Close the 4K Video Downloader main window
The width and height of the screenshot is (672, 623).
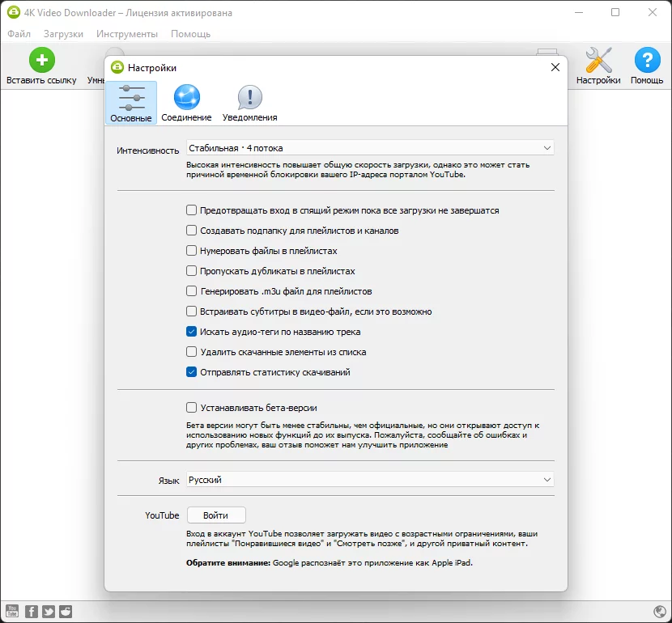pos(653,12)
